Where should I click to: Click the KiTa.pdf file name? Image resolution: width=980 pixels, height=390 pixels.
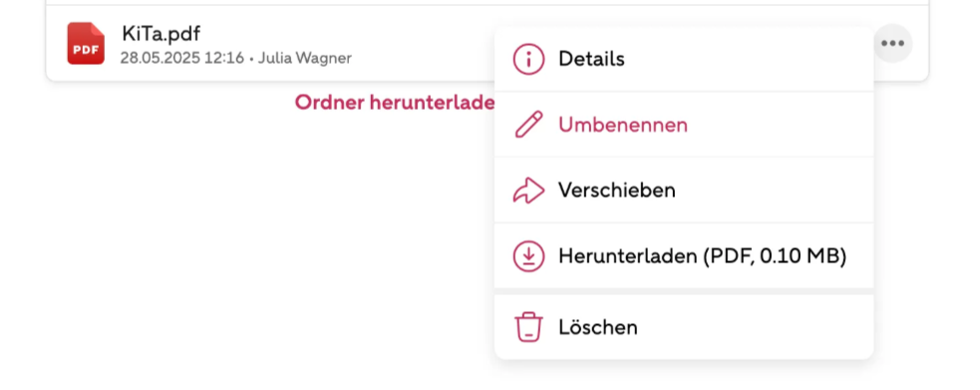coord(162,34)
